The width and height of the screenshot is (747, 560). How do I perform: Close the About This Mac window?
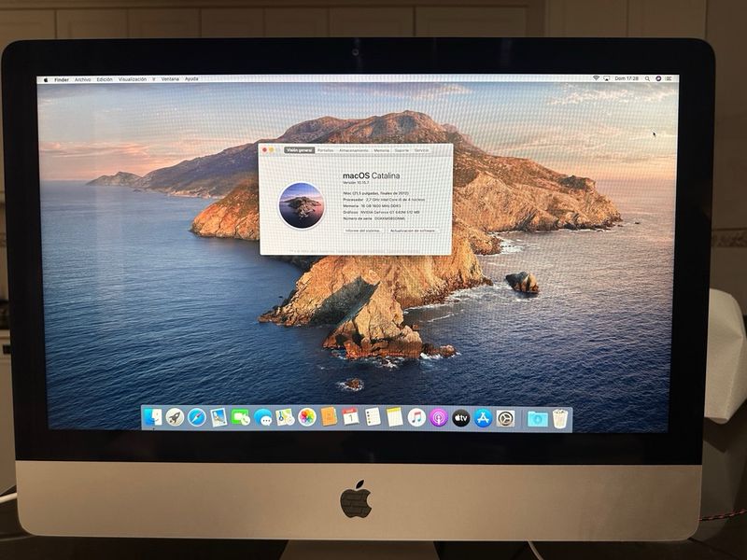click(265, 150)
